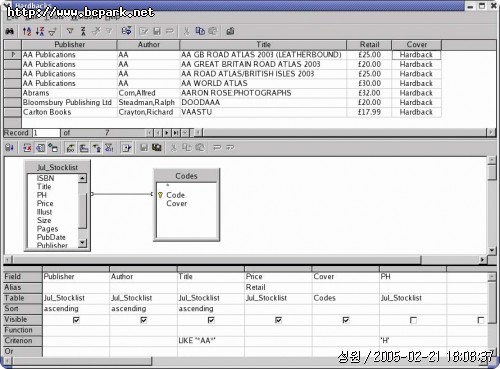Image resolution: width=500 pixels, height=369 pixels.
Task: Save the query design with disk icon
Action: point(144,147)
